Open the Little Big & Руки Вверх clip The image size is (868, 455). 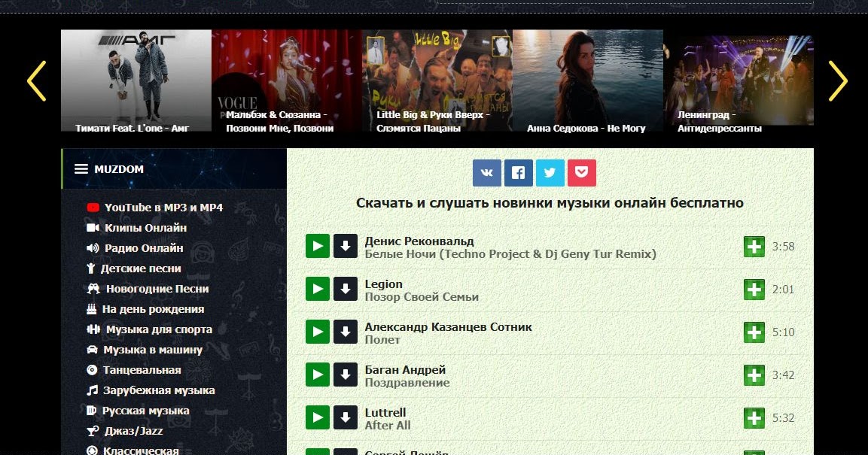437,80
